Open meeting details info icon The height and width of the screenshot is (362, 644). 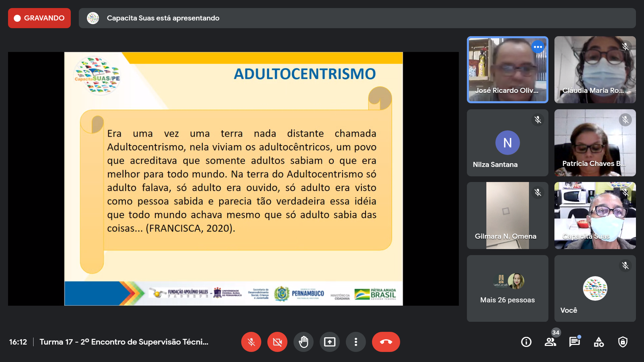tap(526, 342)
